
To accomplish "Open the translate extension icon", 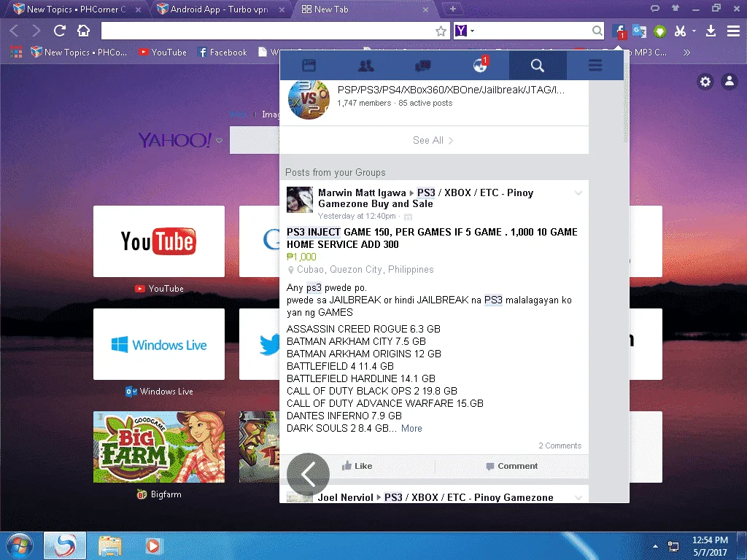I will pos(639,31).
